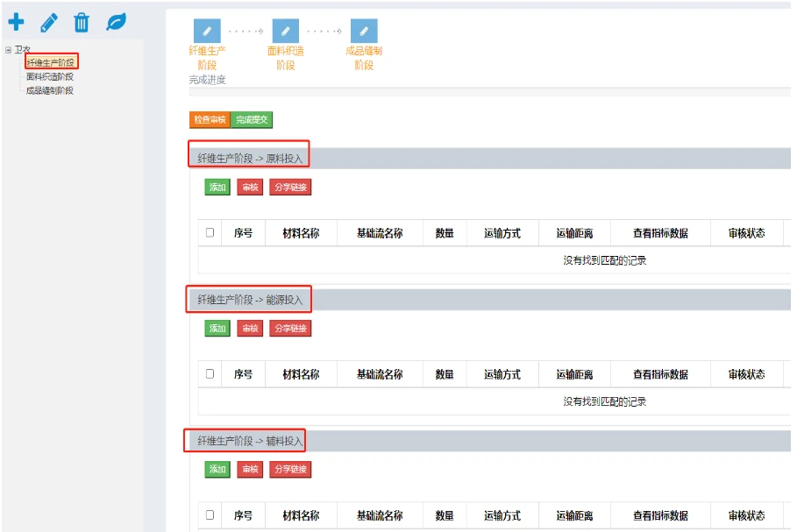Click 添加 under 辅料投入 section

click(217, 469)
